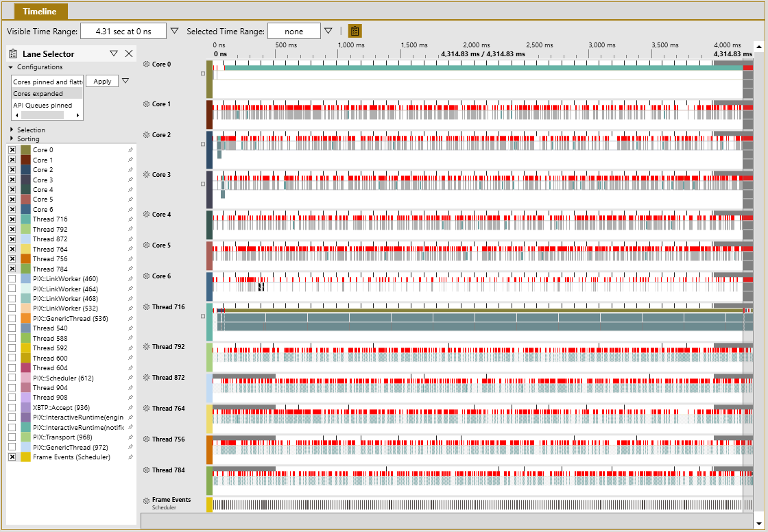The image size is (768, 532).
Task: Click the gear icon beside the Core 0 lane
Action: 146,64
